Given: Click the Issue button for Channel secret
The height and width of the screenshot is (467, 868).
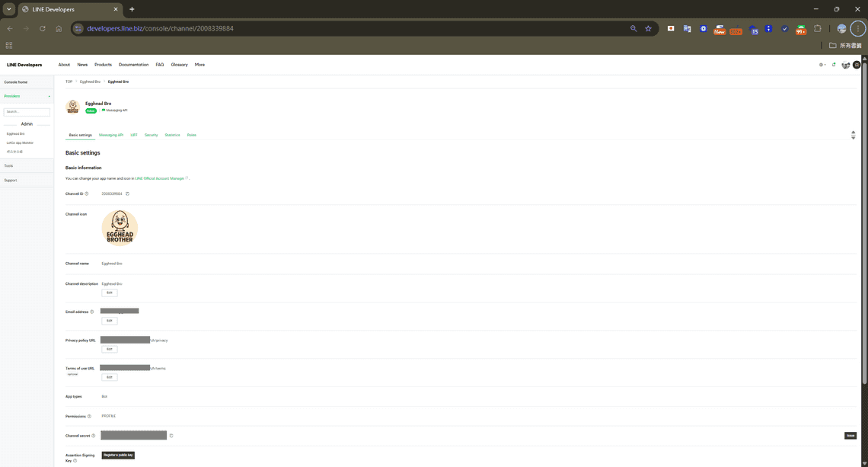Looking at the screenshot, I should (x=850, y=435).
